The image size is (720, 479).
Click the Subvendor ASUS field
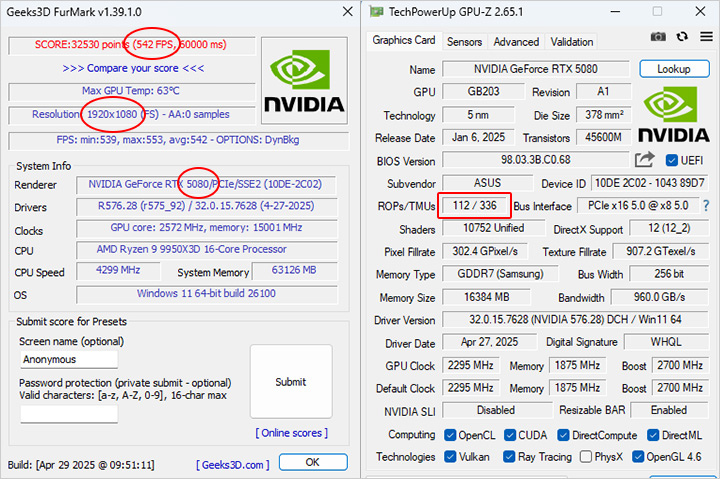[x=488, y=183]
